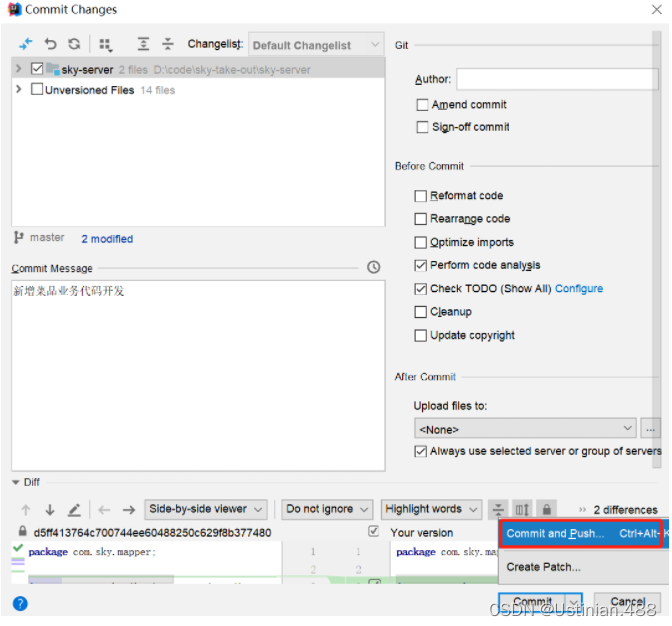Open the Highlight words dropdown
Image resolution: width=672 pixels, height=626 pixels.
point(431,509)
